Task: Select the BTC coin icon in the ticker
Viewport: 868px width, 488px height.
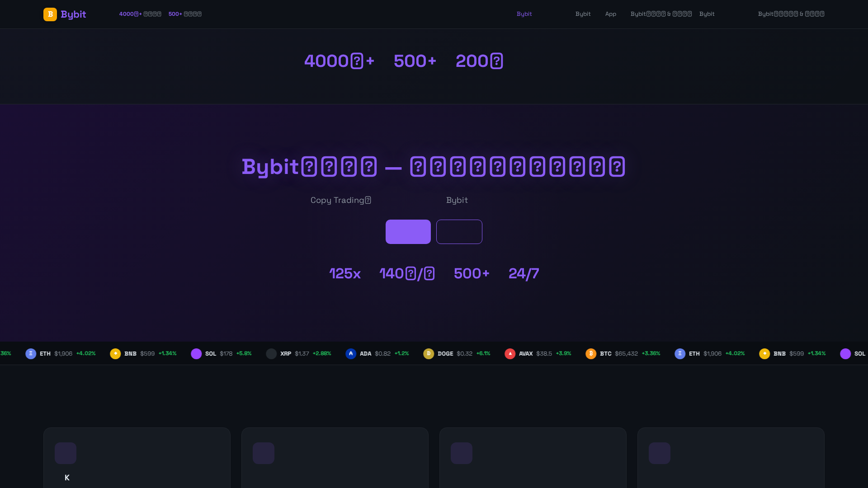Action: click(x=591, y=354)
